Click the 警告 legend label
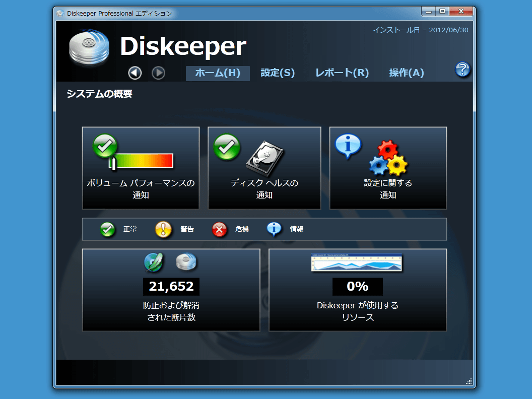 tap(187, 229)
